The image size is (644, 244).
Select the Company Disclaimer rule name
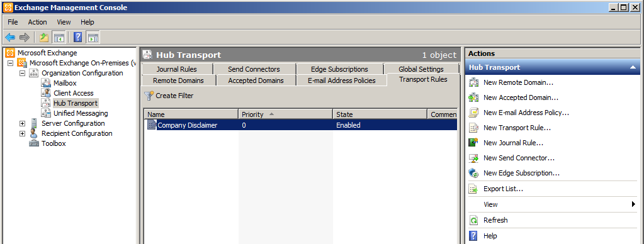(188, 125)
